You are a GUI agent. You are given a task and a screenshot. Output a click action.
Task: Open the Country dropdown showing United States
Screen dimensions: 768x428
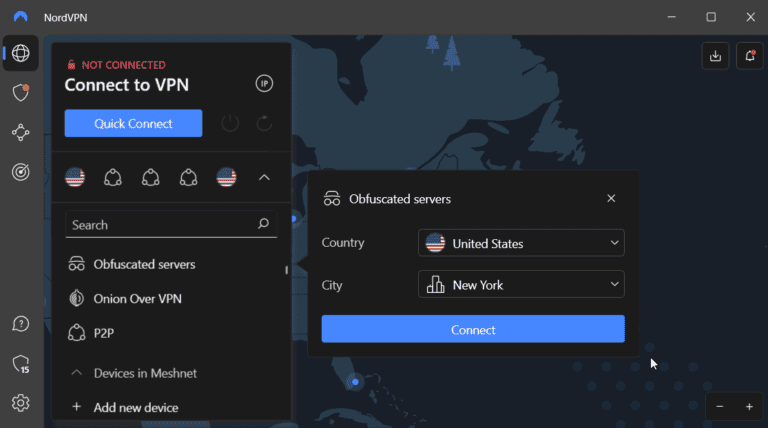tap(521, 243)
